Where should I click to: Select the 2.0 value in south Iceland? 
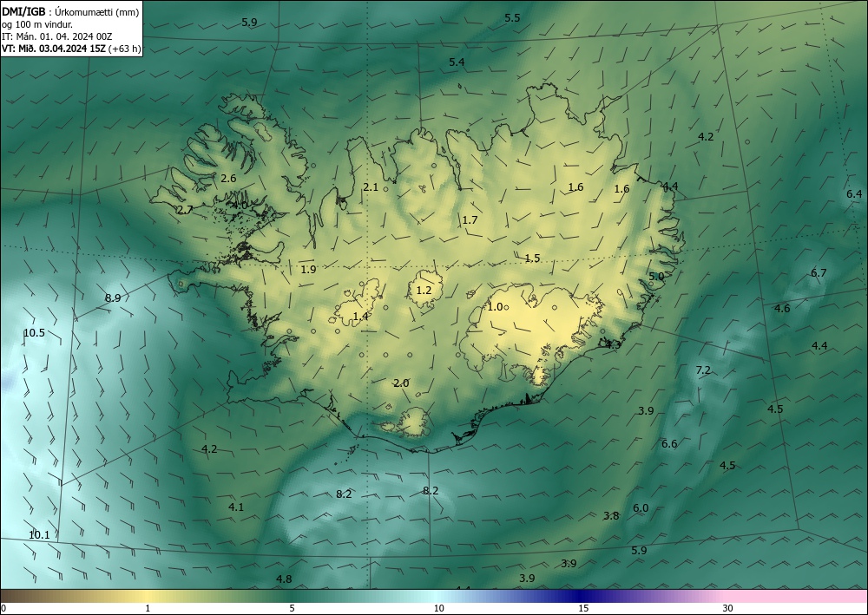(x=401, y=383)
